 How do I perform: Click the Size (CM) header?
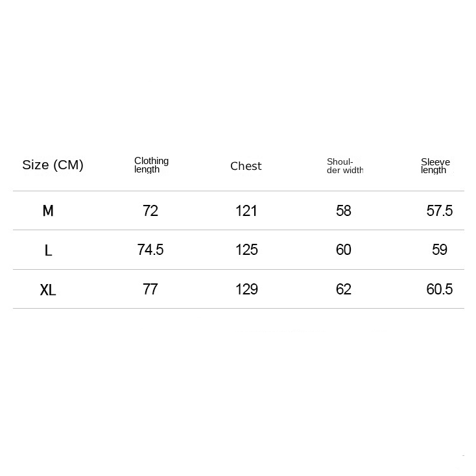coord(53,165)
